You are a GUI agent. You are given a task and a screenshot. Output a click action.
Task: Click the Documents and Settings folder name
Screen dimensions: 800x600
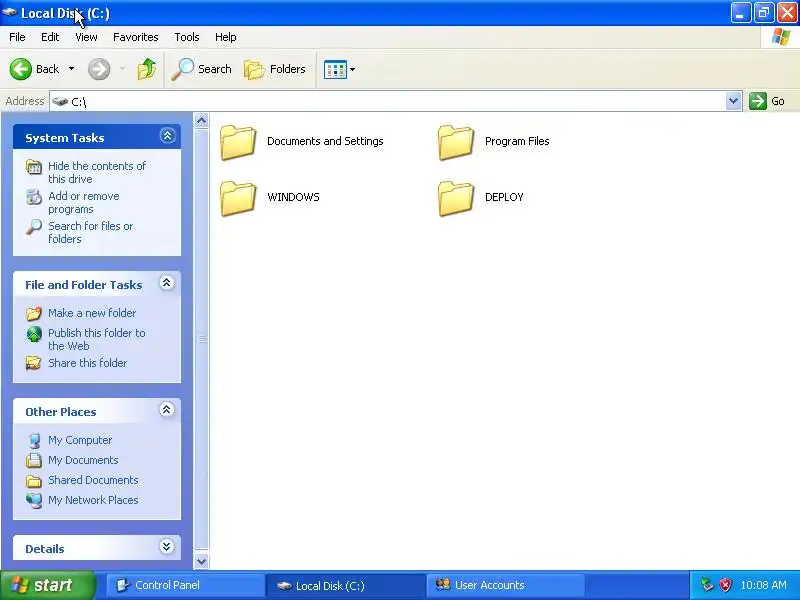click(325, 141)
